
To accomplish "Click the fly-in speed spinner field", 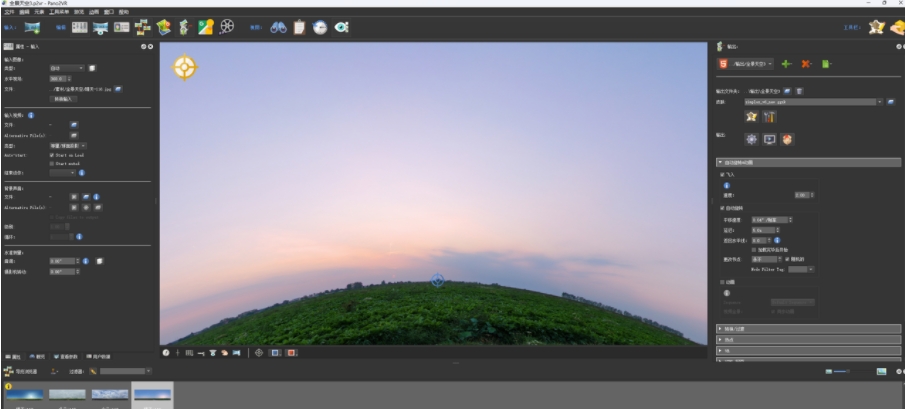I will 805,195.
